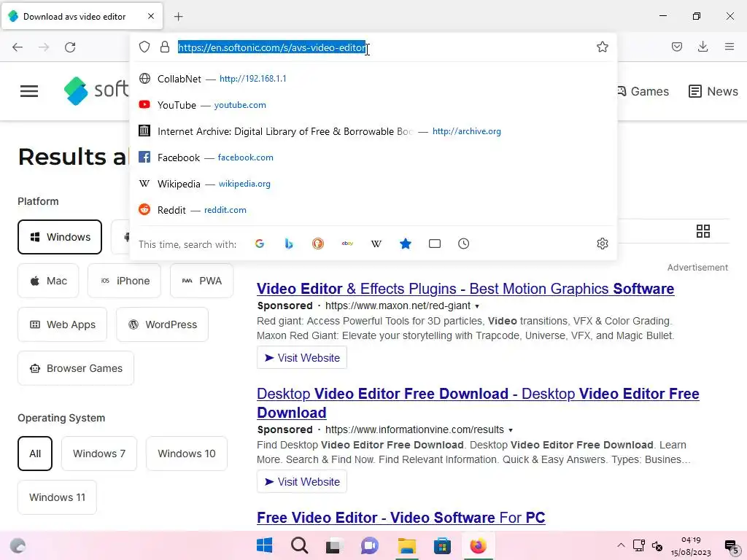
Task: Search this time with Wikipedia icon
Action: pyautogui.click(x=376, y=244)
